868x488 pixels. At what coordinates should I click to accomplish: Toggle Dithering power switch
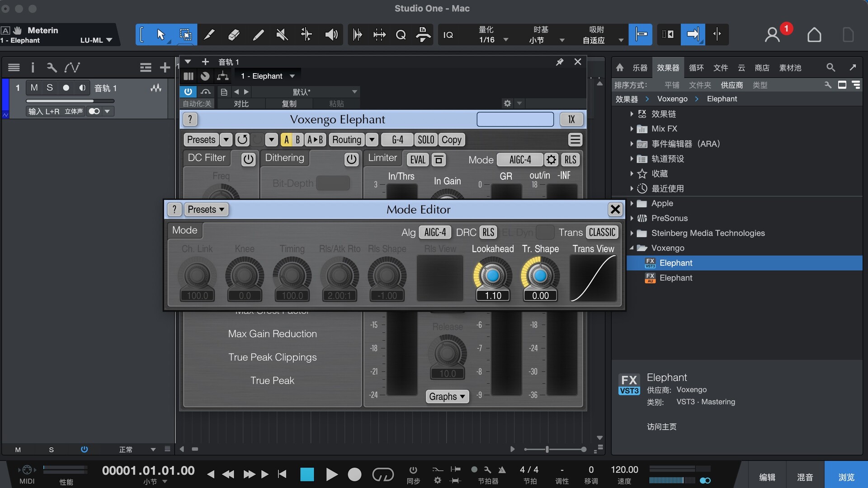(351, 159)
